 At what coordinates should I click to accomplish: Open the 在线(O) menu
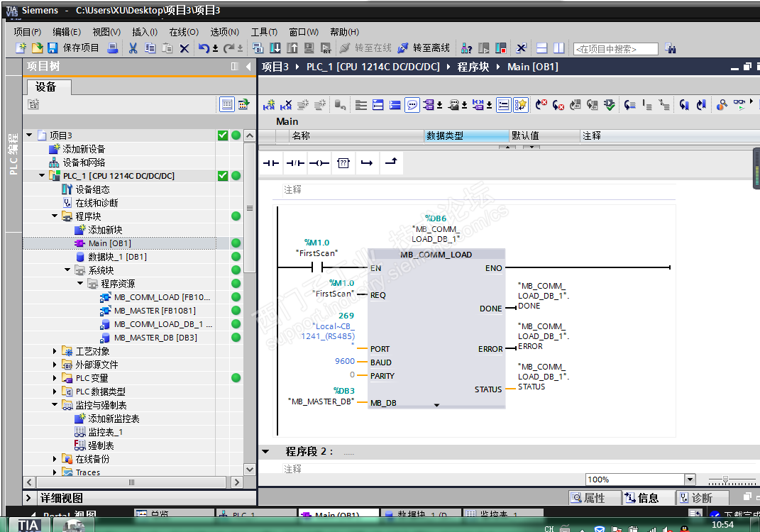pyautogui.click(x=183, y=32)
